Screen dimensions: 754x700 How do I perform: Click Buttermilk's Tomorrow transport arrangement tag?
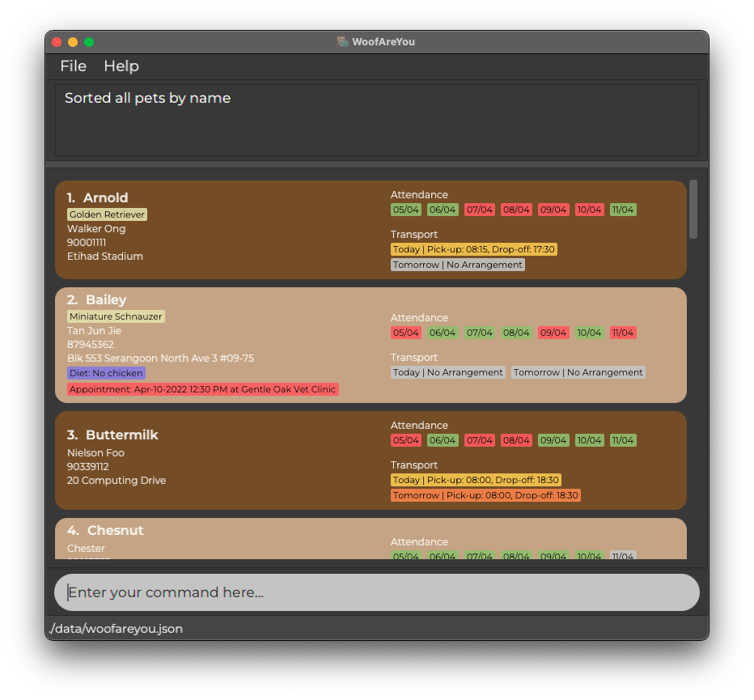(483, 495)
